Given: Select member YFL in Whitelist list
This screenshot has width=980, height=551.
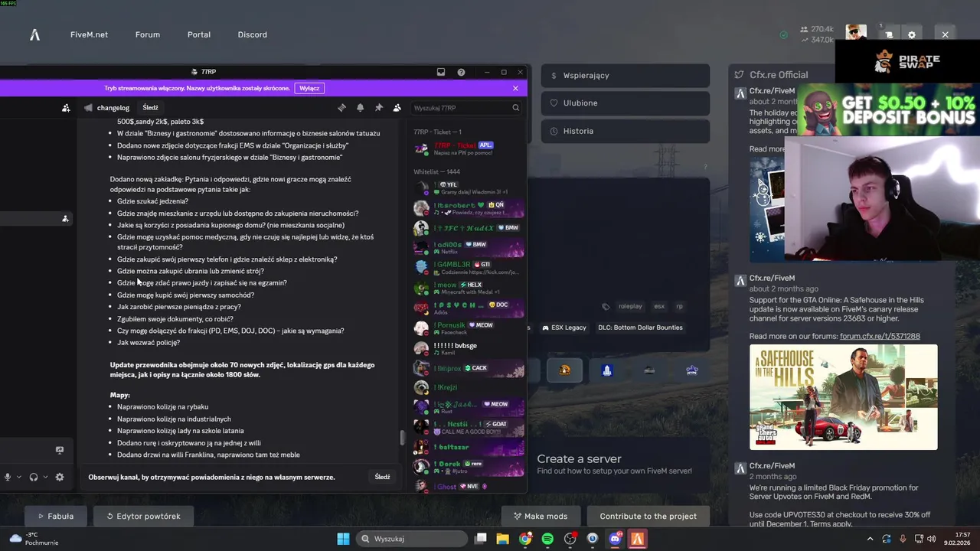Looking at the screenshot, I should 469,187.
